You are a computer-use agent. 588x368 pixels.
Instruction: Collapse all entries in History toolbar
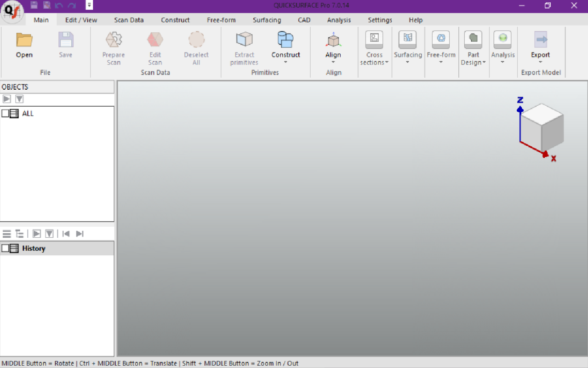click(37, 234)
